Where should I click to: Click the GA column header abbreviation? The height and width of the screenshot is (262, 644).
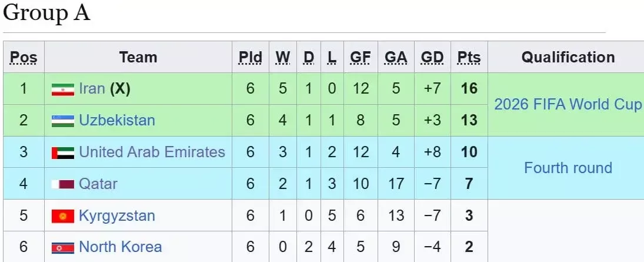point(396,58)
